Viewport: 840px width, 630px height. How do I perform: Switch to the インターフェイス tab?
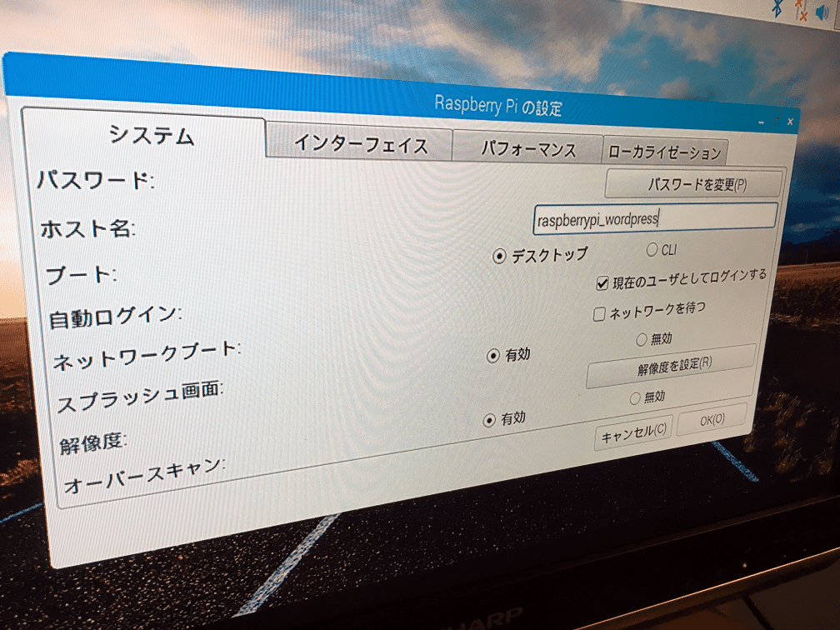pos(361,144)
